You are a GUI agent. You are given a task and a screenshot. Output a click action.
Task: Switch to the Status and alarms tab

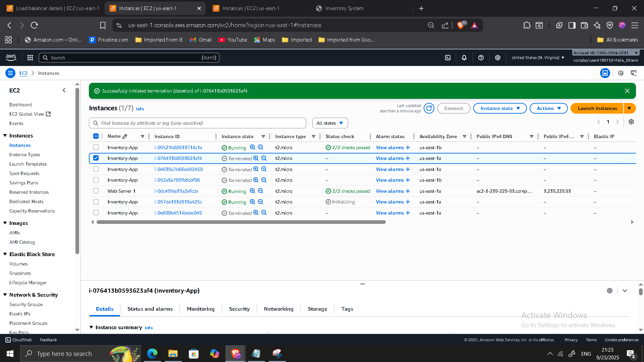150,309
